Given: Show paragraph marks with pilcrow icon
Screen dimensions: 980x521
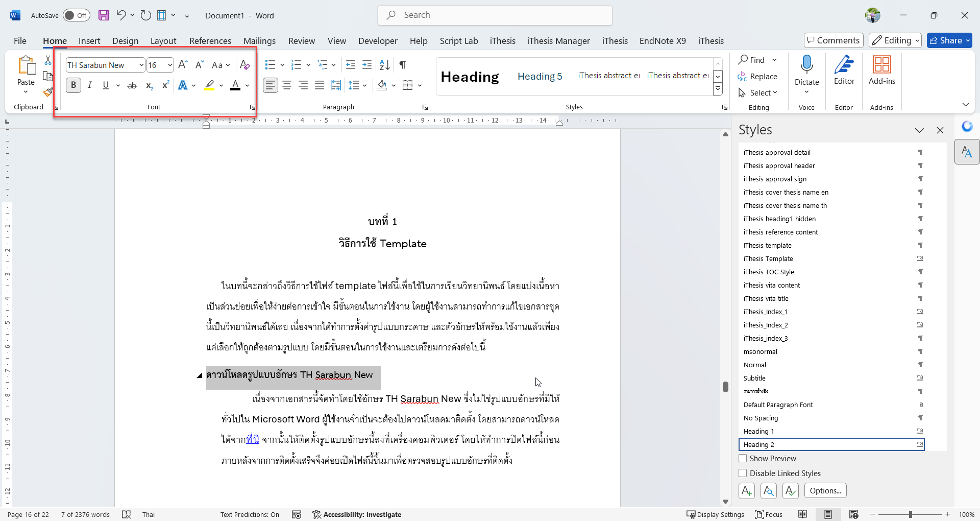Looking at the screenshot, I should click(403, 65).
